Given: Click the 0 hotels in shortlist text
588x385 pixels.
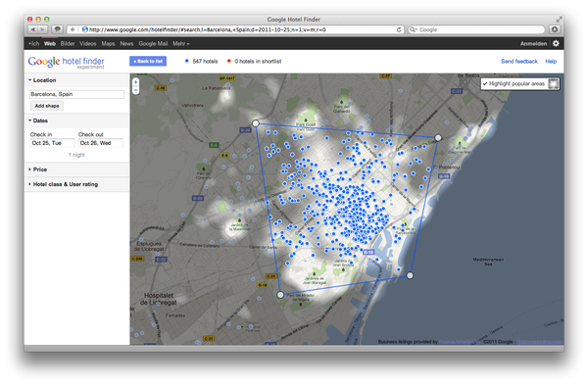Looking at the screenshot, I should (x=258, y=62).
